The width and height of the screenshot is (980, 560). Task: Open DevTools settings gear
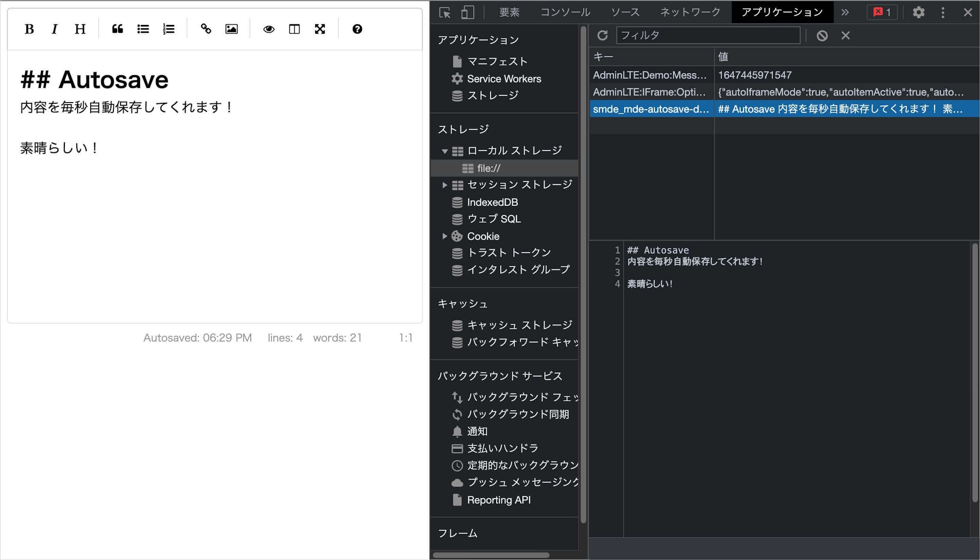[x=918, y=12]
